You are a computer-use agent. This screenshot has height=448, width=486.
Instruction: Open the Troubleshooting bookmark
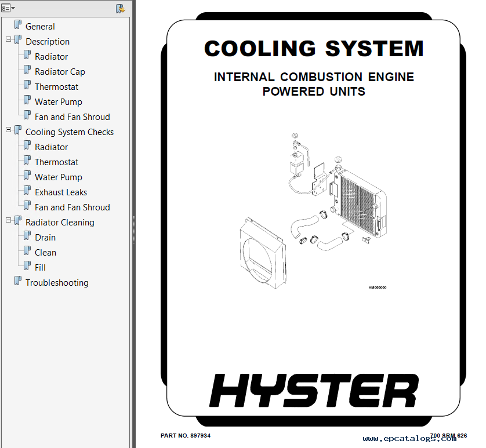pos(57,283)
